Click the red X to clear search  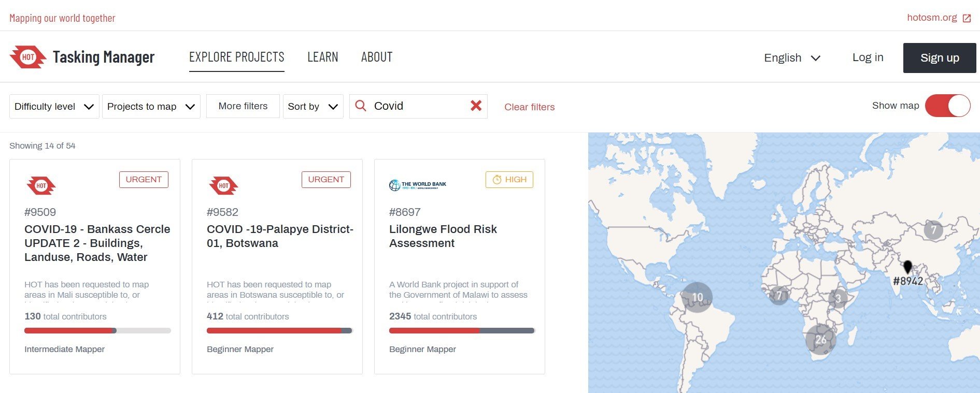(x=476, y=106)
